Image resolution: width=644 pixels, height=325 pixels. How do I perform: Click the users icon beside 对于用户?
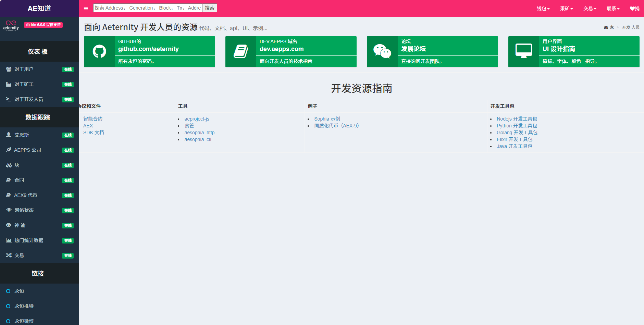pos(9,69)
